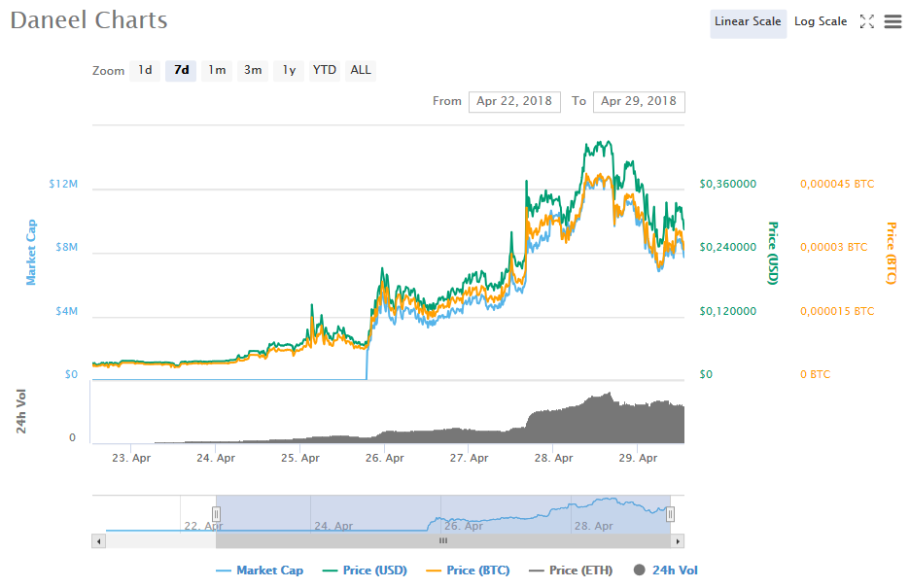Click the 26. Apr x-axis label
910x588 pixels.
384,458
